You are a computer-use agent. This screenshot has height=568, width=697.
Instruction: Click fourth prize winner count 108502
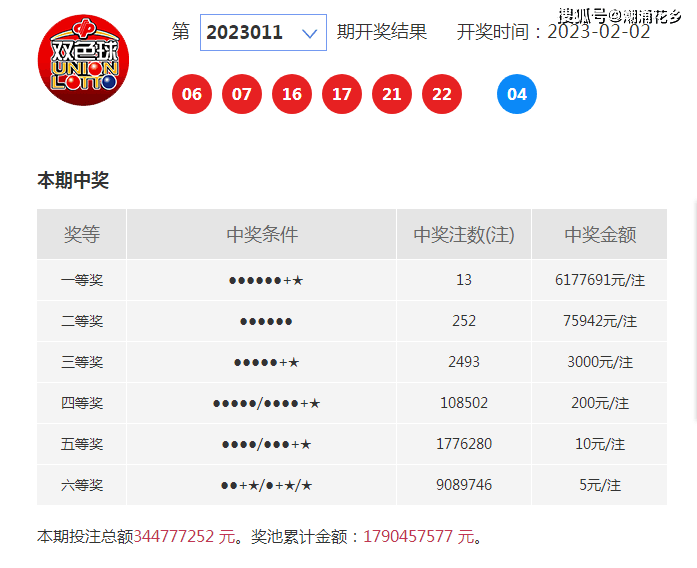(464, 403)
